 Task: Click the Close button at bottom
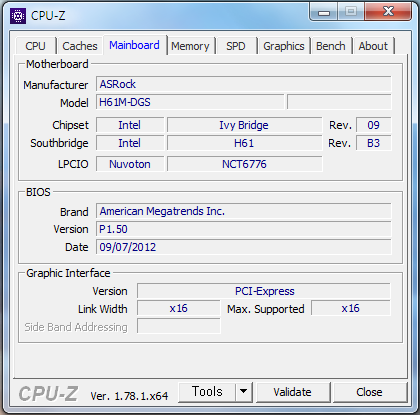[x=369, y=392]
